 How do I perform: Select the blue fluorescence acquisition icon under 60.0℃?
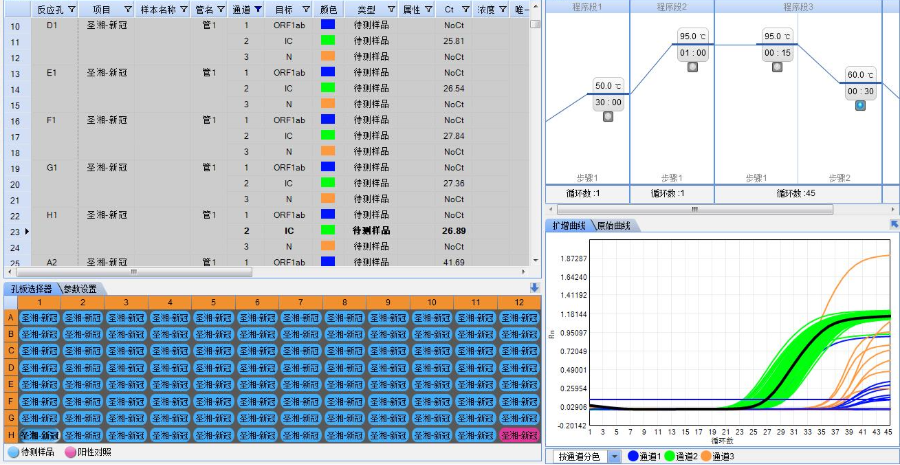coord(860,106)
